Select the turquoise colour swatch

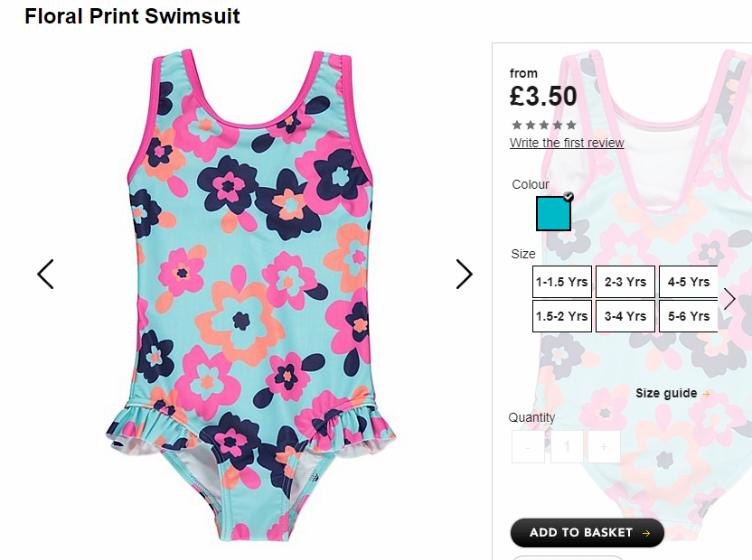pos(553,213)
